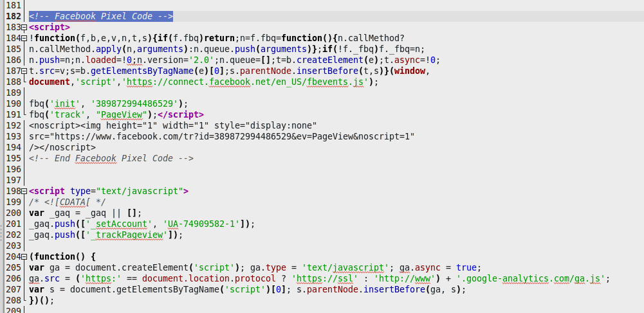Click the (function() { line 204

tap(62, 257)
